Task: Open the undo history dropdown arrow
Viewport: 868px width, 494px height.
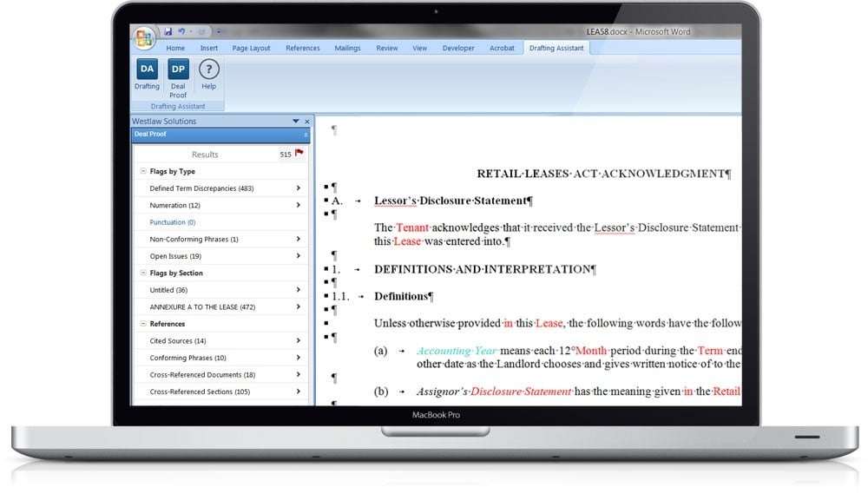Action: click(190, 31)
